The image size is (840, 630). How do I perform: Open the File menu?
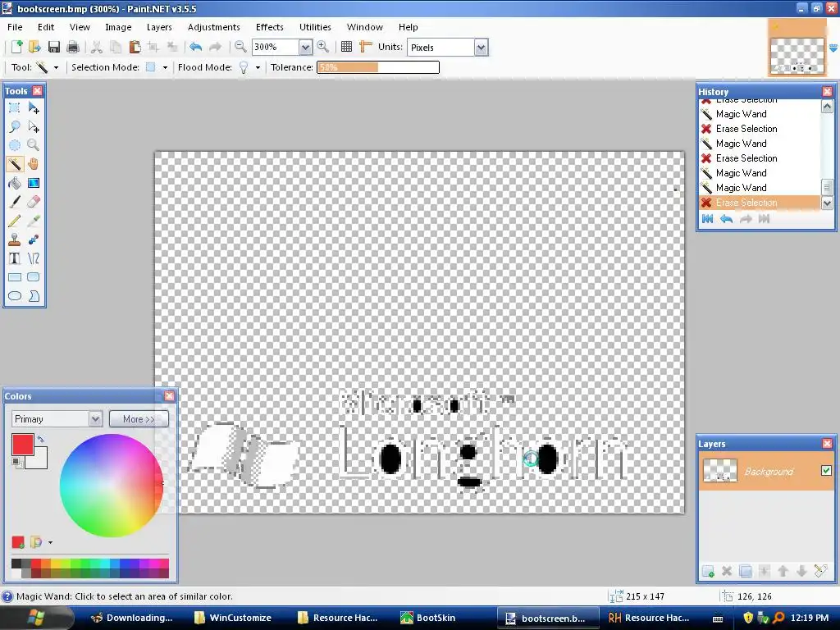[15, 27]
